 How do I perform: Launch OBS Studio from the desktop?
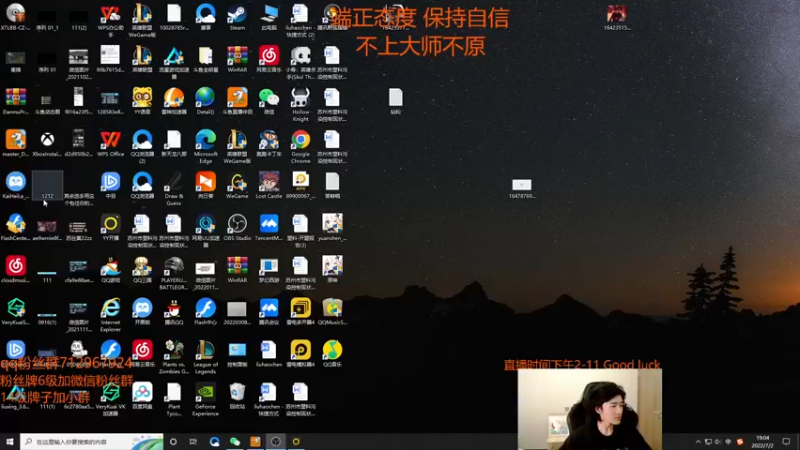click(x=237, y=227)
